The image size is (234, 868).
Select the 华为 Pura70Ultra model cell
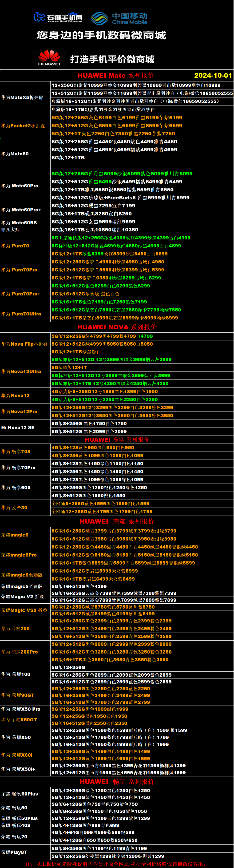click(25, 314)
